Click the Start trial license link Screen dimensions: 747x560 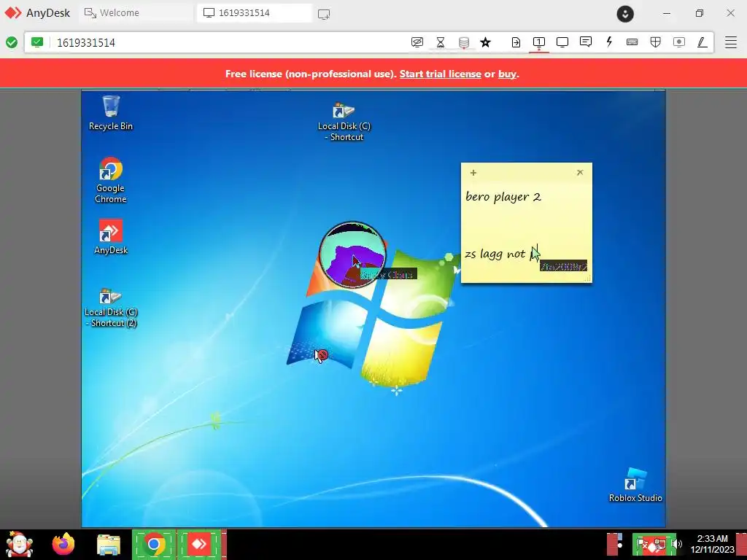440,74
